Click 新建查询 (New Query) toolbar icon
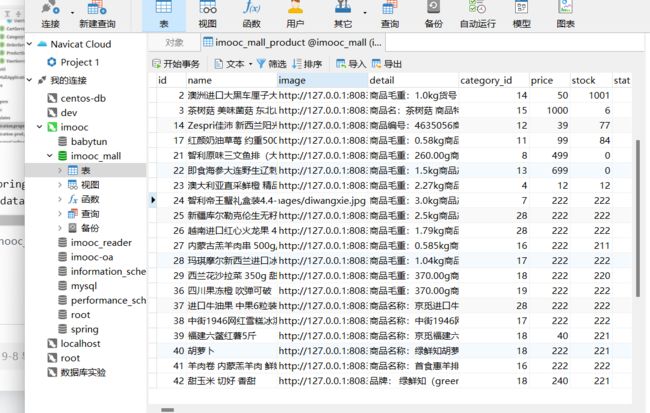Image resolution: width=650 pixels, height=413 pixels. (97, 15)
